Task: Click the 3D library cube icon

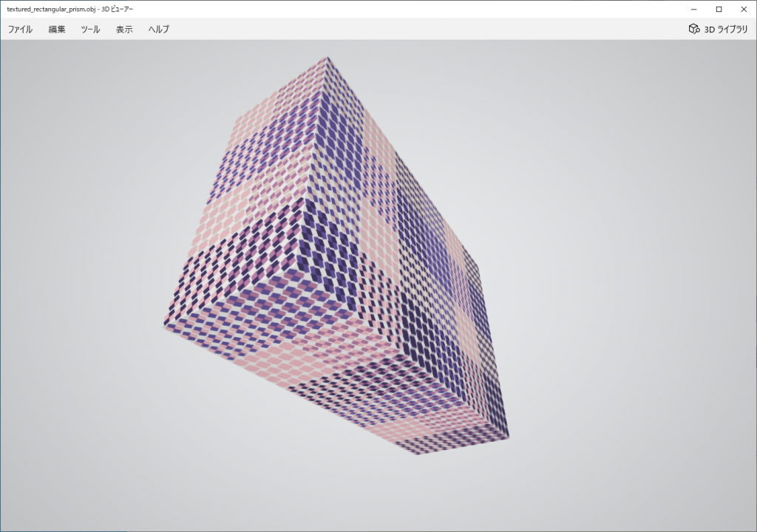Action: (693, 29)
